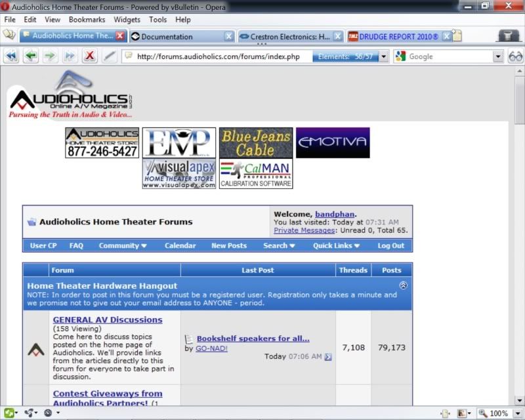Open the Tools menu

coord(157,20)
